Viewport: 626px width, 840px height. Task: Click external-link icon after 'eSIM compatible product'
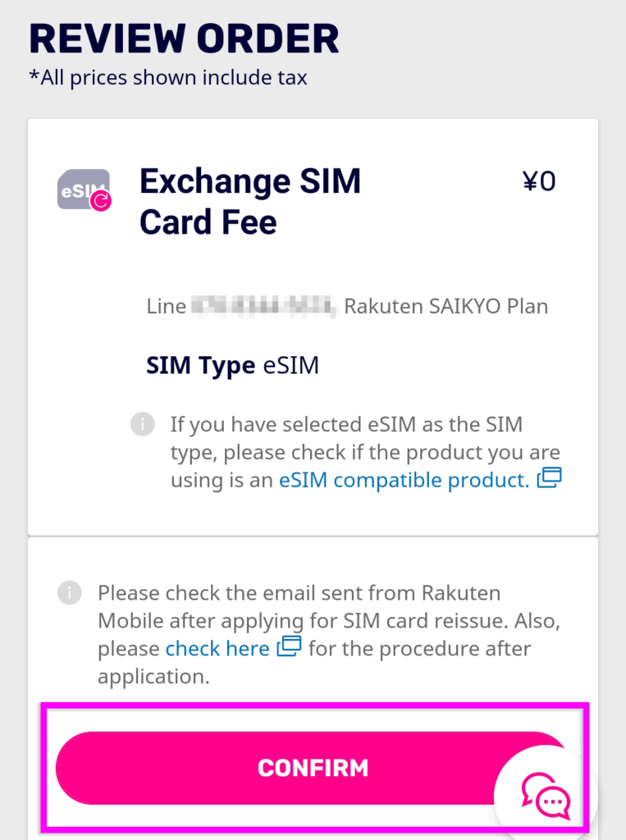coord(549,478)
